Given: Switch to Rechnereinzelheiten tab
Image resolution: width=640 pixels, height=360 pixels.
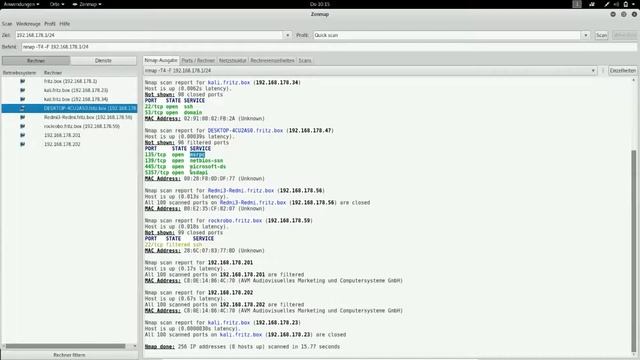Looking at the screenshot, I should (x=272, y=60).
